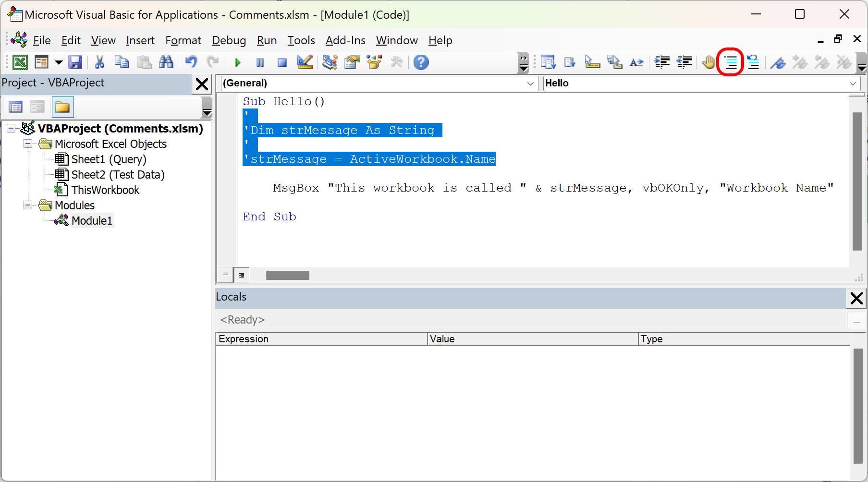This screenshot has height=482, width=868.
Task: Click the Parameter Info icon
Action: pyautogui.click(x=614, y=62)
